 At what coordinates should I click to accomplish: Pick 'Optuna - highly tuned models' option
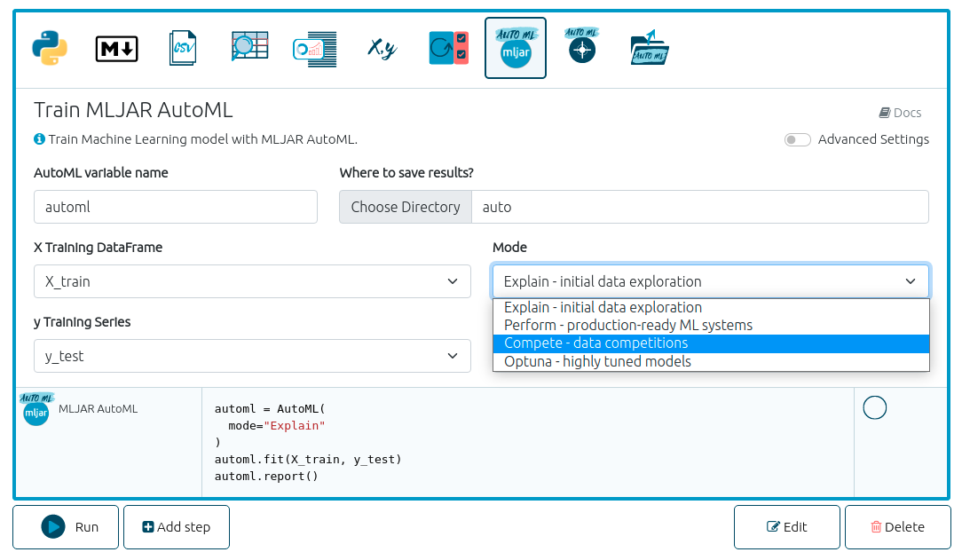coord(711,362)
